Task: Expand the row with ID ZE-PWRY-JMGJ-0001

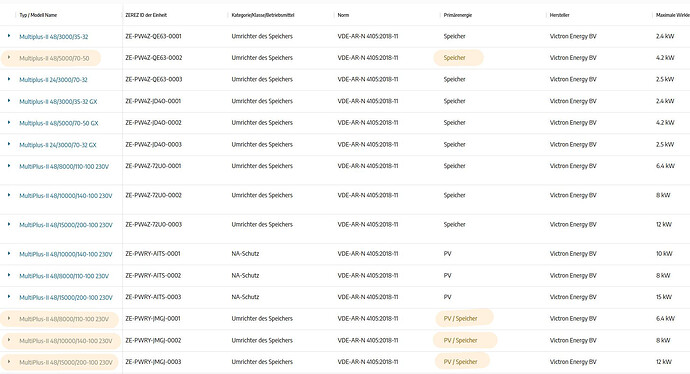Action: [9, 318]
